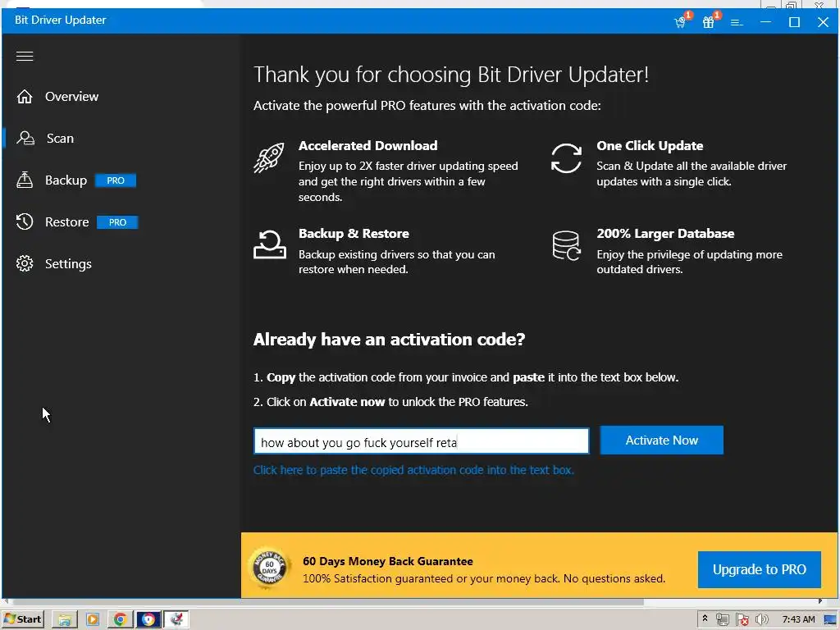
Task: Toggle the hamburger sidebar menu
Action: [x=25, y=56]
